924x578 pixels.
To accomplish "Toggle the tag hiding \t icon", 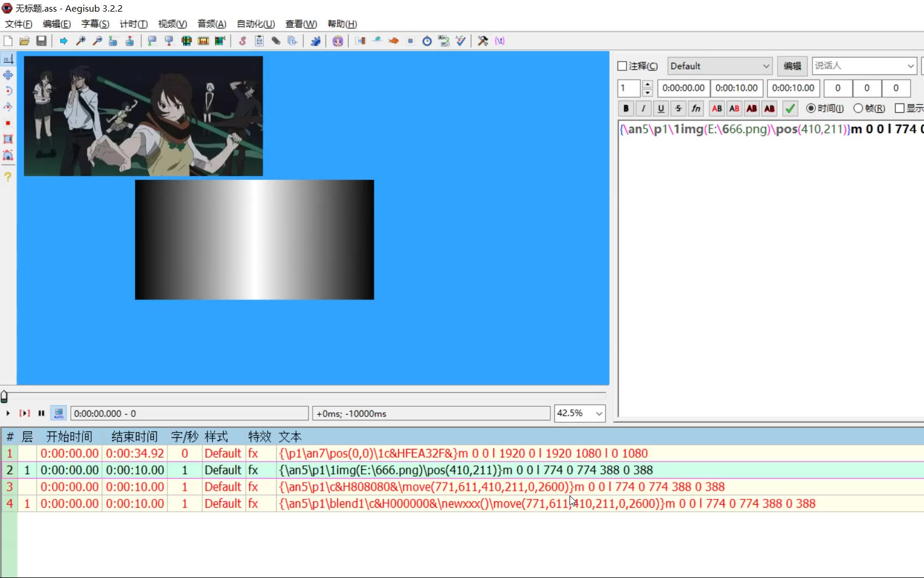I will tap(500, 41).
